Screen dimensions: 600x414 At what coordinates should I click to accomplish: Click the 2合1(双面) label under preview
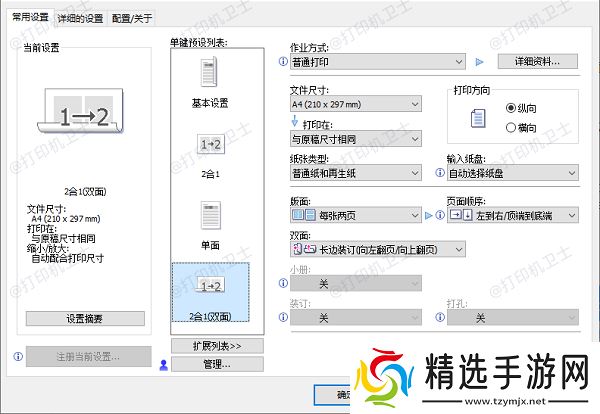(85, 191)
